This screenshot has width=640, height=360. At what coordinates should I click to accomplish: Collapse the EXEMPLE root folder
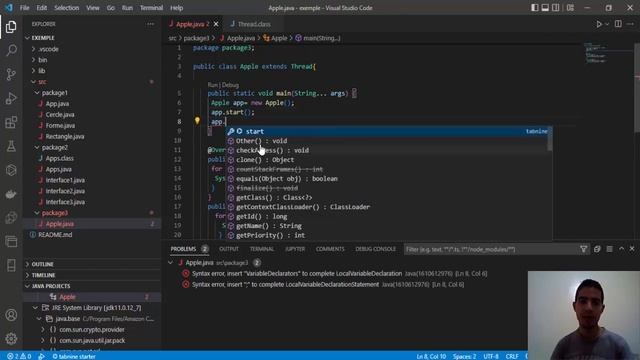[27, 38]
